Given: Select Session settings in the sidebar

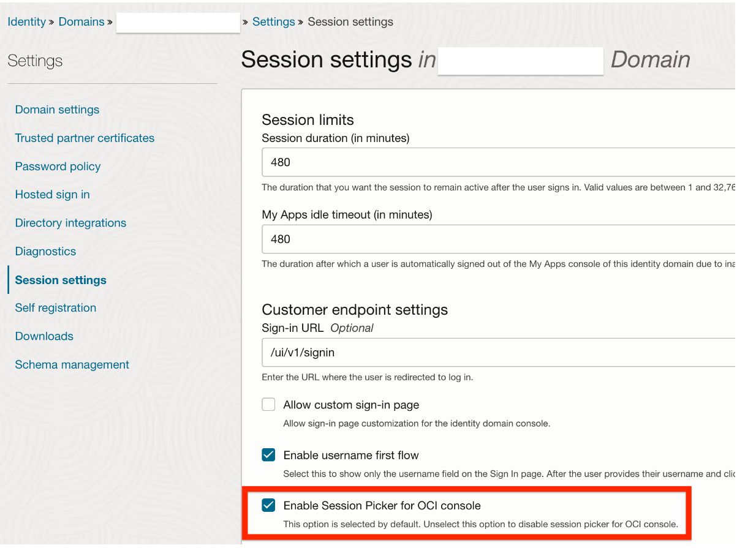Looking at the screenshot, I should tap(60, 280).
